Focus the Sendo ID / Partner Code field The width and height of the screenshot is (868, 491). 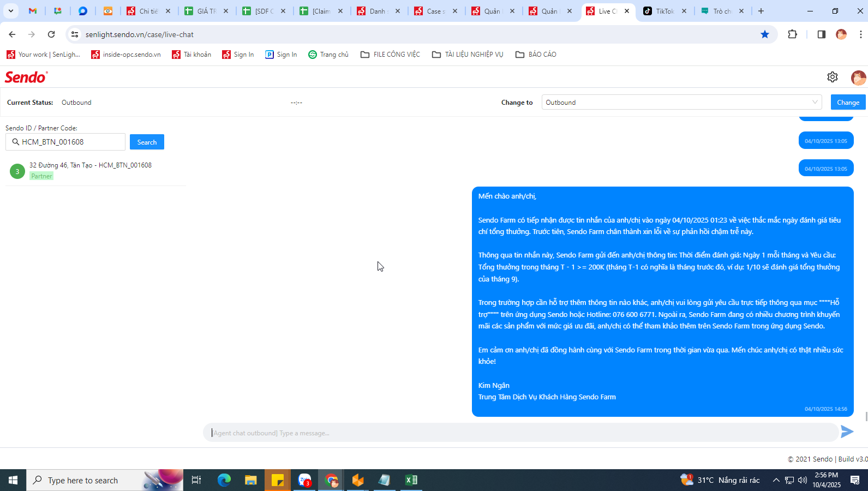click(x=65, y=142)
